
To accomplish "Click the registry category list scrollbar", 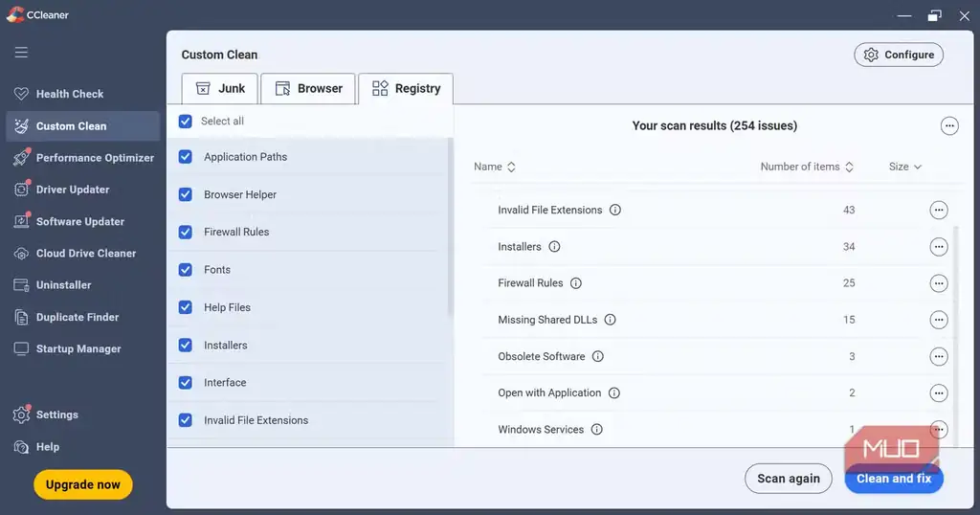I will (450, 228).
